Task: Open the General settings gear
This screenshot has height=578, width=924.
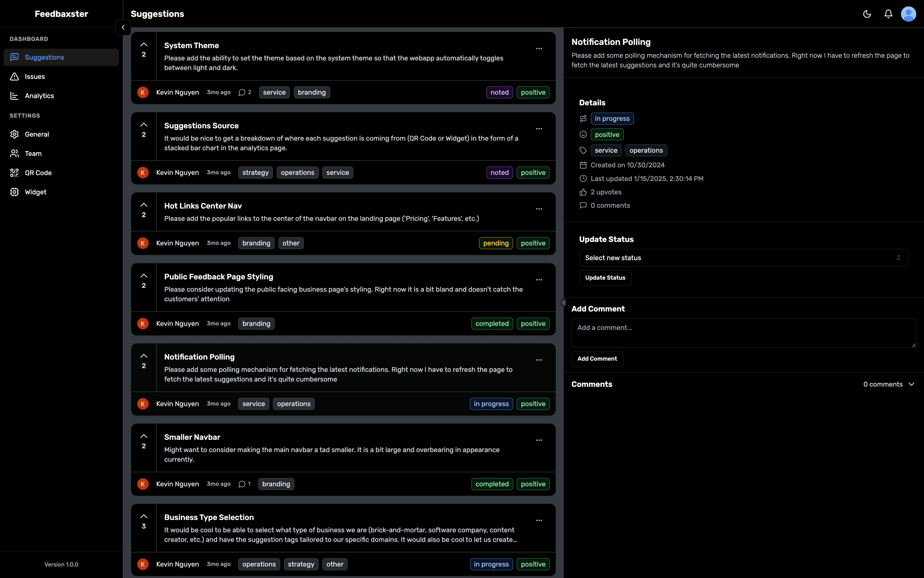Action: pos(14,134)
